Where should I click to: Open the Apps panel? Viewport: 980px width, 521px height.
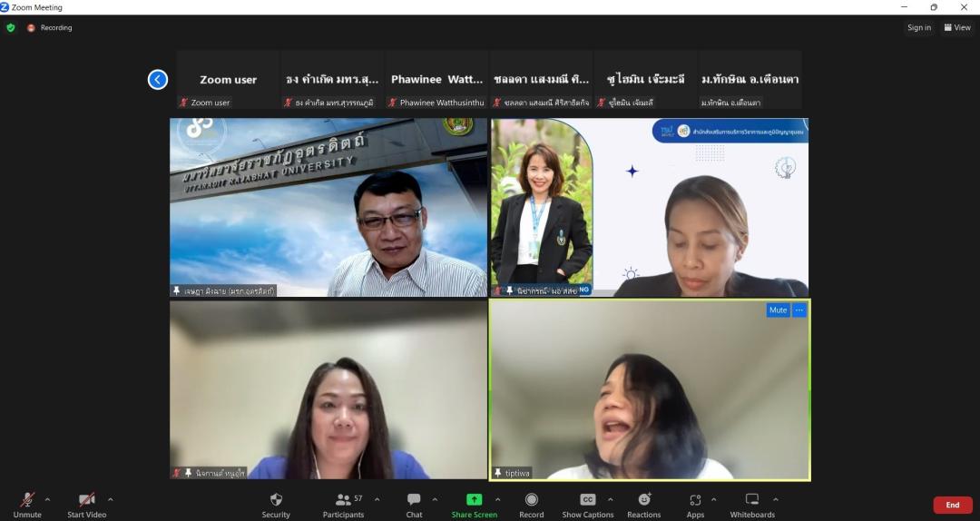pyautogui.click(x=695, y=505)
